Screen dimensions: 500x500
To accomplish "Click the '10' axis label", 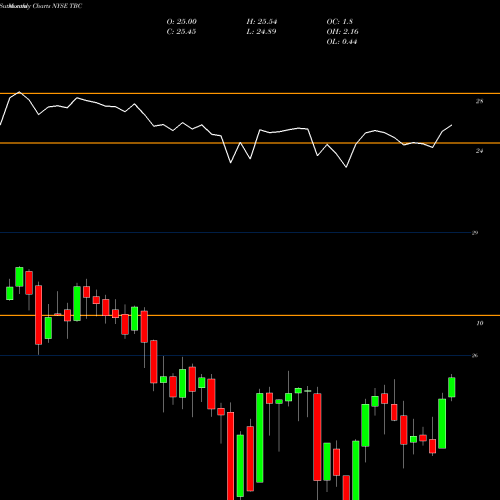I will click(x=480, y=323).
